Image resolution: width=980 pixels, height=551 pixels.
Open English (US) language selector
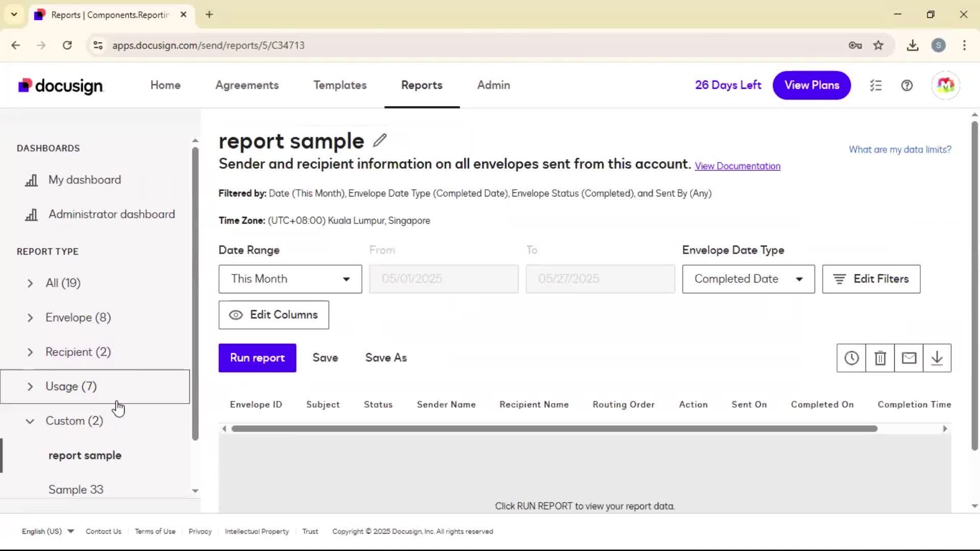click(x=47, y=532)
